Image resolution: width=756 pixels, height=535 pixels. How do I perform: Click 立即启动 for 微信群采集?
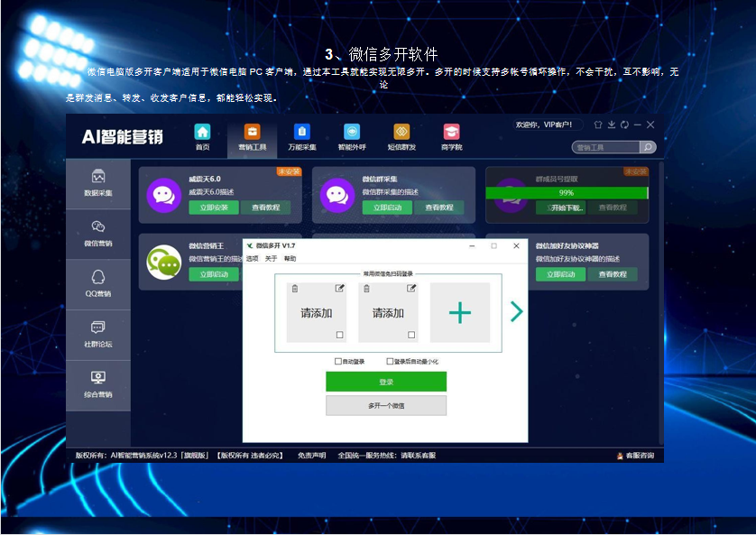(x=388, y=208)
